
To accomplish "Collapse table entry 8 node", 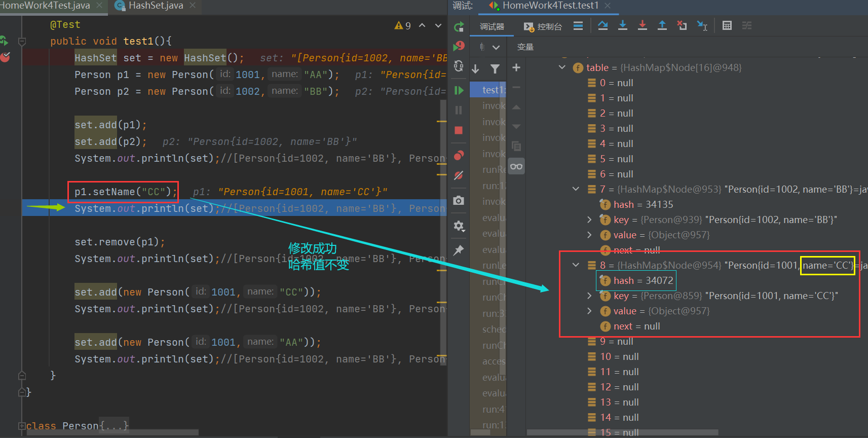I will [576, 265].
